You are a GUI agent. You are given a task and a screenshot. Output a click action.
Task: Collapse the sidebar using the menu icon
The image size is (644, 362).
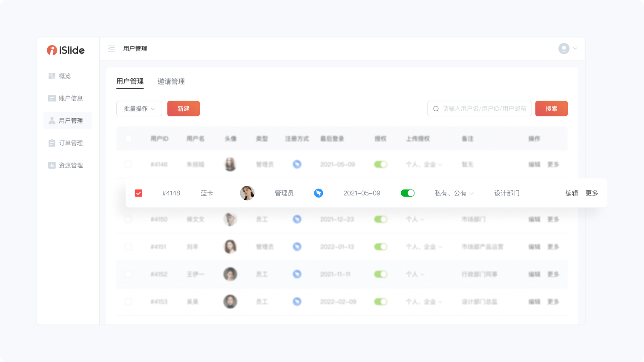(x=111, y=49)
